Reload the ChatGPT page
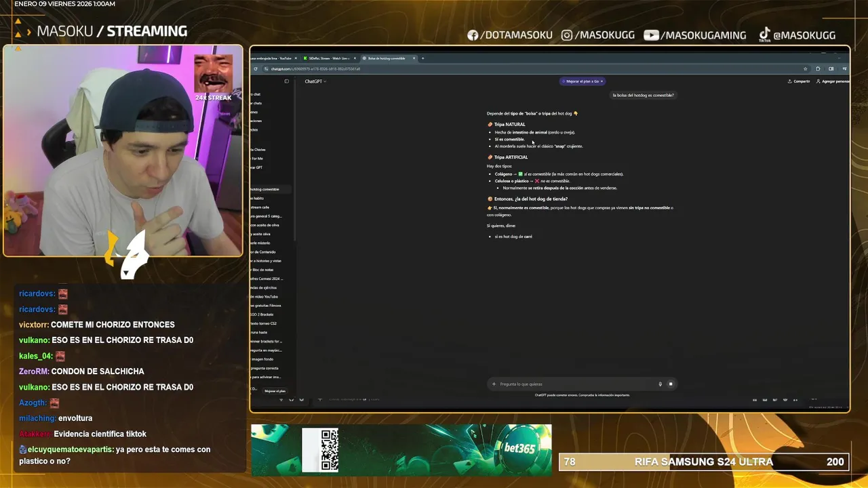 (256, 68)
